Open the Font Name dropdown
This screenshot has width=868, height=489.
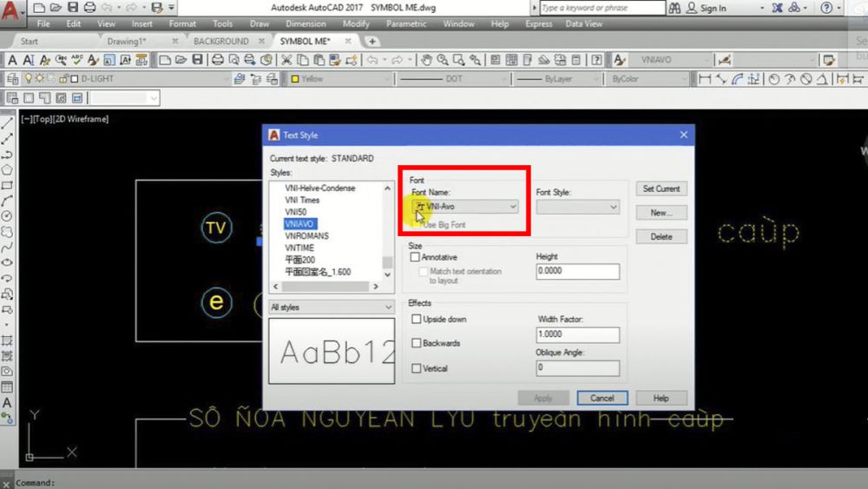(x=465, y=207)
